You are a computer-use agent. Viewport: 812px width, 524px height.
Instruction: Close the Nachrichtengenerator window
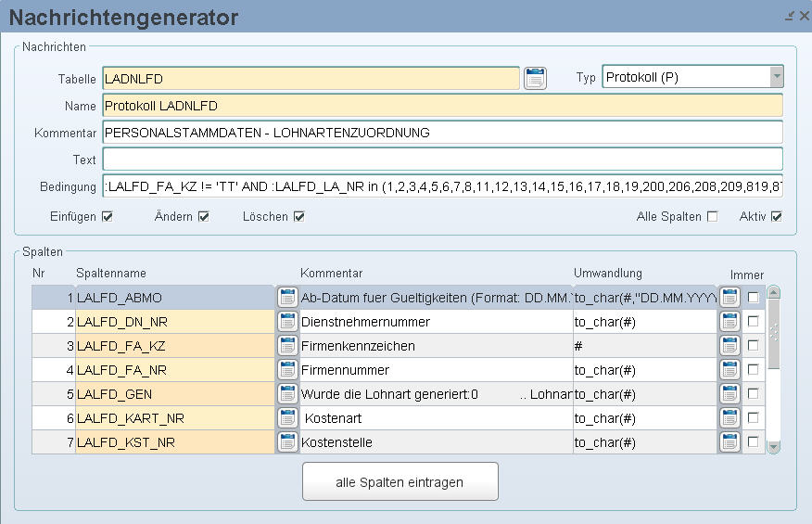tap(804, 16)
